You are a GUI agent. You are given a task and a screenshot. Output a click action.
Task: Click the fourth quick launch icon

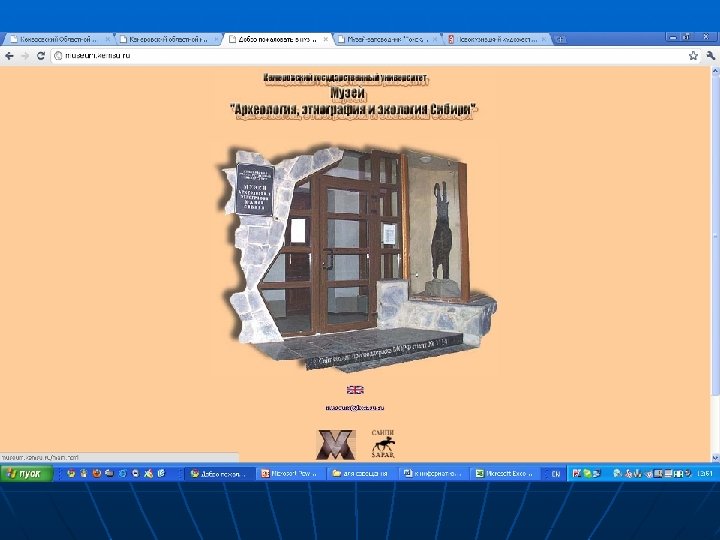coord(109,473)
